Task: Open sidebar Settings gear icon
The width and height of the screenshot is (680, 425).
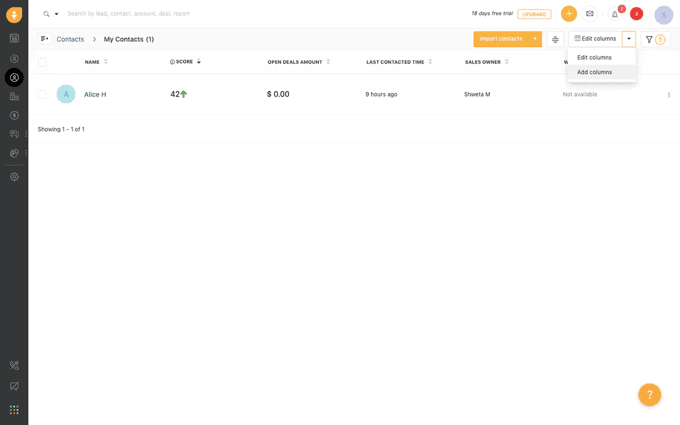Action: pyautogui.click(x=14, y=177)
